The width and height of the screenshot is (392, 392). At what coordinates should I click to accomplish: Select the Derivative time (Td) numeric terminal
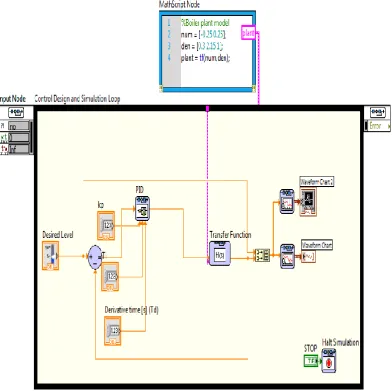(113, 331)
